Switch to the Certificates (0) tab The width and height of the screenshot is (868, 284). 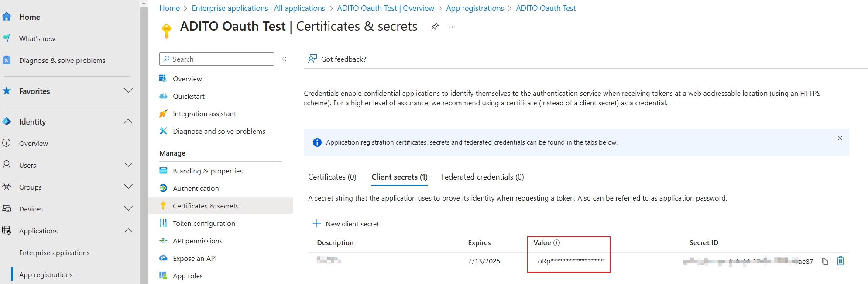(332, 177)
